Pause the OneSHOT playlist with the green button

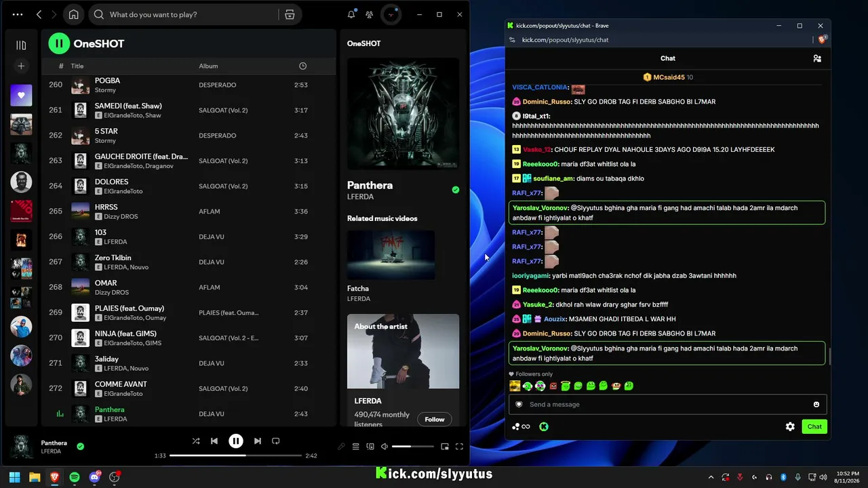pos(59,43)
